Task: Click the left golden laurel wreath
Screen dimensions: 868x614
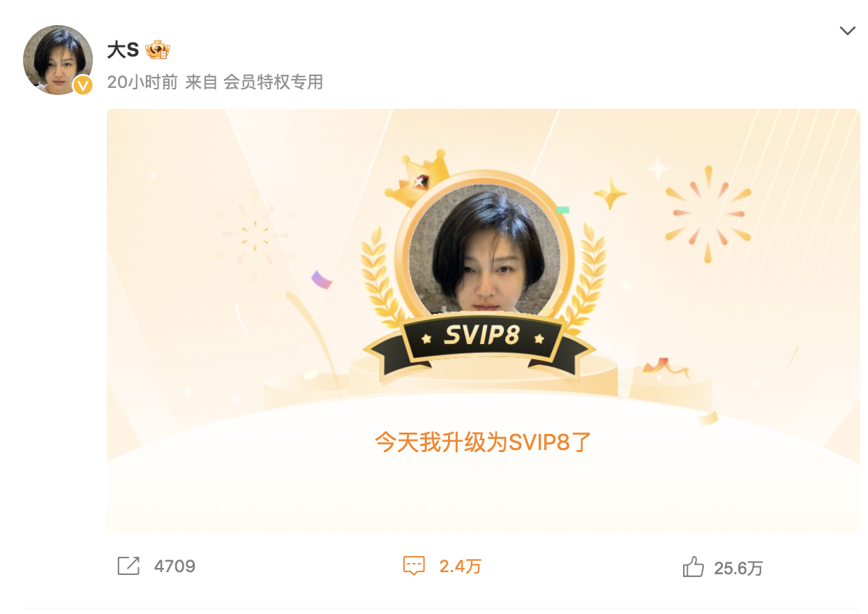Action: [x=382, y=279]
